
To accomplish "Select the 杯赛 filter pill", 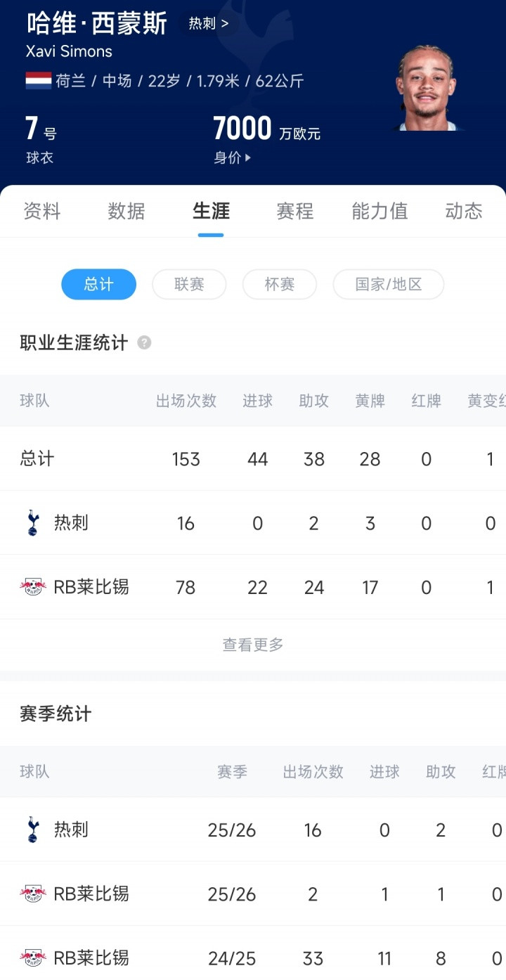I will point(279,285).
